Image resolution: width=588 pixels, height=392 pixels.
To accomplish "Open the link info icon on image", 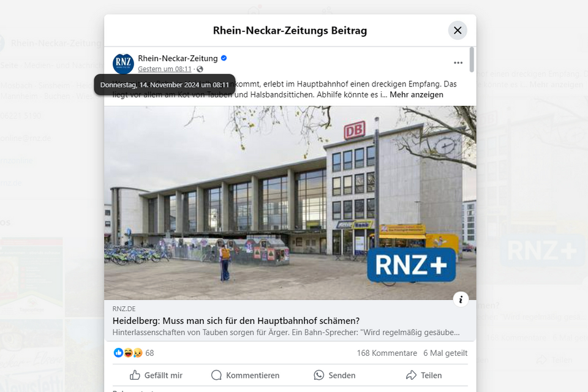I will (x=461, y=300).
